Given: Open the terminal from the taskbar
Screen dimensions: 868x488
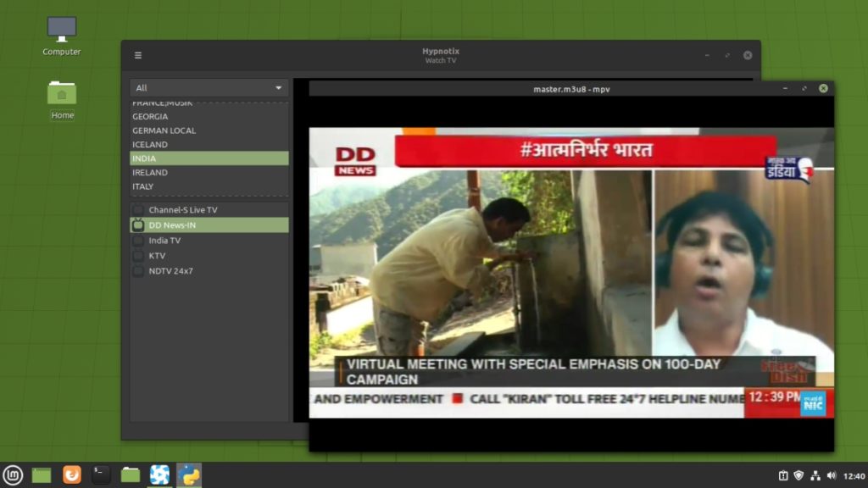Looking at the screenshot, I should click(x=101, y=474).
